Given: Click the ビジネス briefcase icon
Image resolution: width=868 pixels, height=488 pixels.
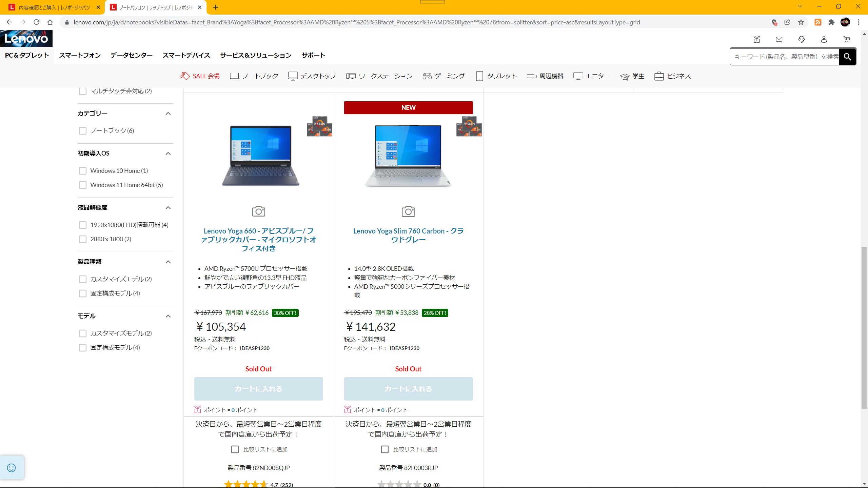Looking at the screenshot, I should click(x=659, y=76).
